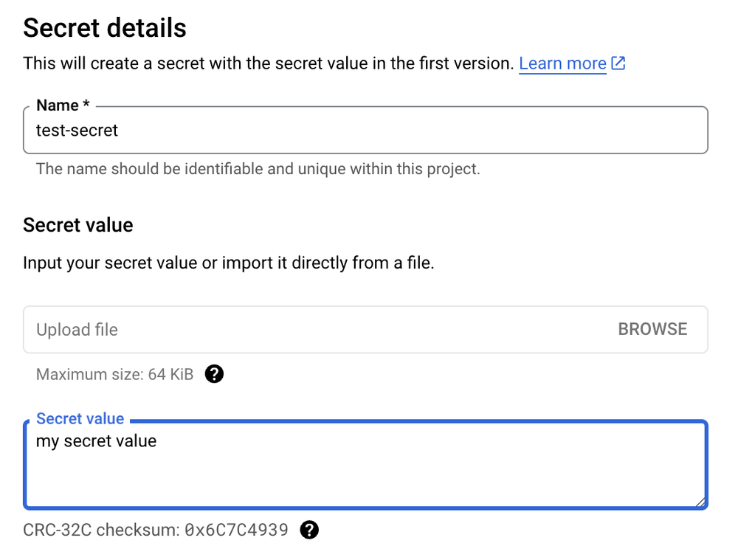
Task: Click inside the Name field showing test-secret
Action: tap(295, 131)
